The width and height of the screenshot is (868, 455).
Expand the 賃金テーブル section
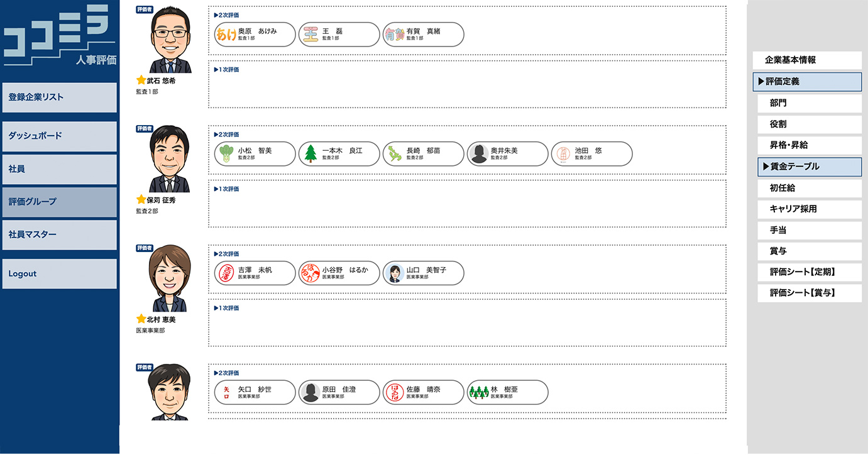pyautogui.click(x=810, y=167)
